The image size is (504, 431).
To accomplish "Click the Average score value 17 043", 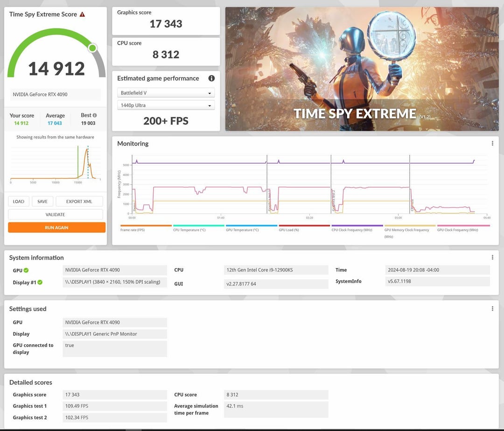I will tap(55, 123).
